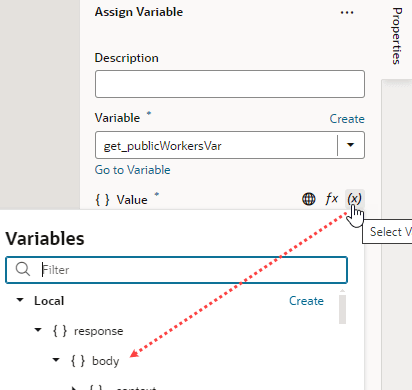Click the Description text field
412x390 pixels.
pyautogui.click(x=230, y=84)
